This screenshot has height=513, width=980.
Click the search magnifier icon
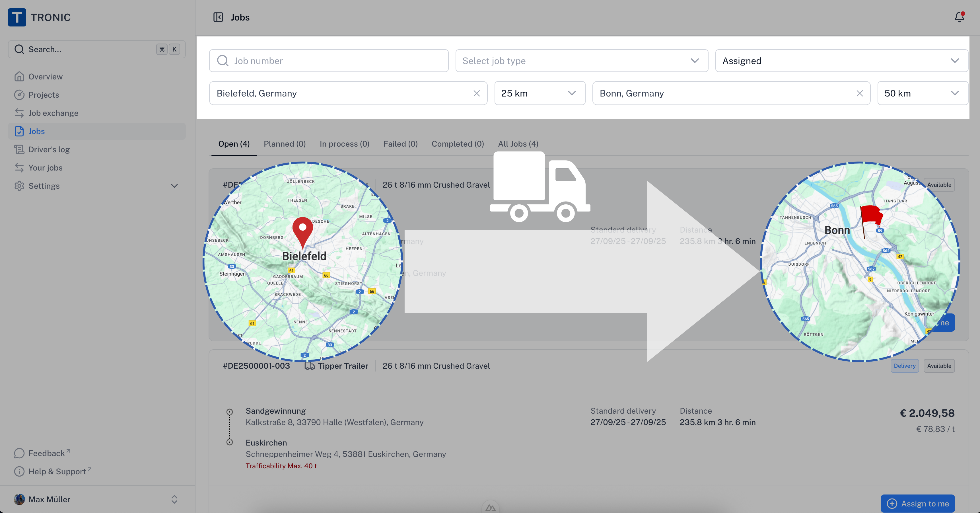19,49
